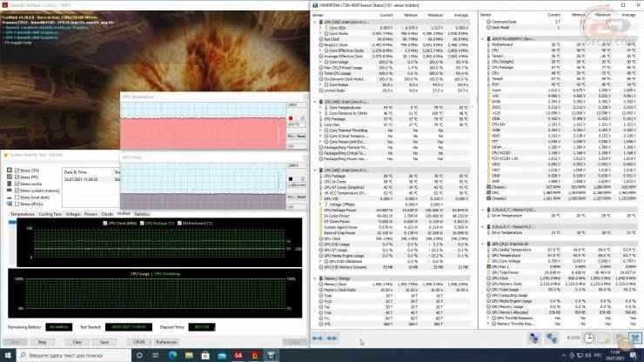Switch to AIDA64 via its taskbar icon

coord(238,355)
